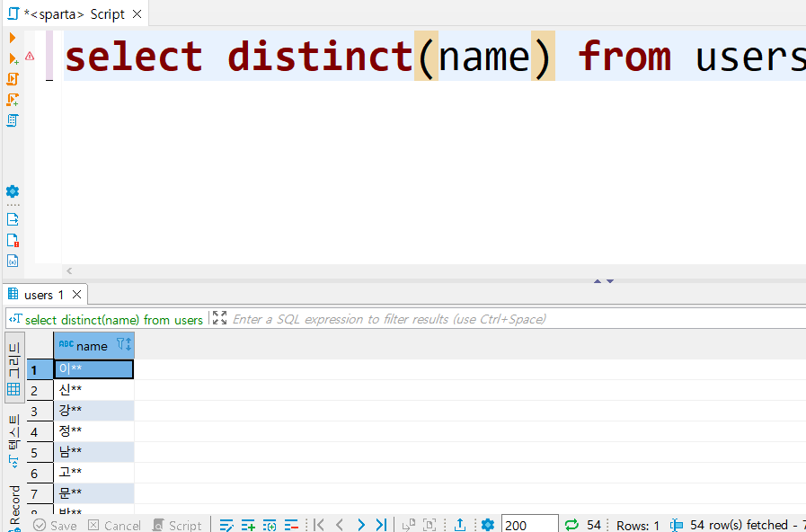806x532 pixels.
Task: Export result data with upload arrow icon
Action: [x=460, y=525]
